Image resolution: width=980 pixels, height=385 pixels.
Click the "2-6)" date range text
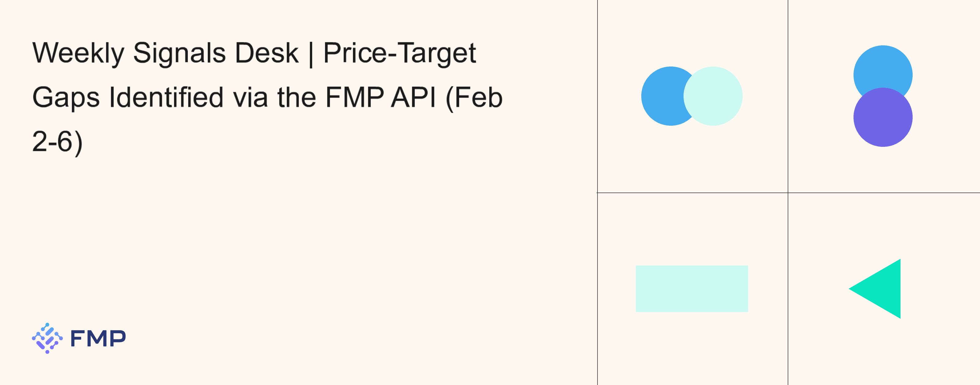(x=57, y=142)
